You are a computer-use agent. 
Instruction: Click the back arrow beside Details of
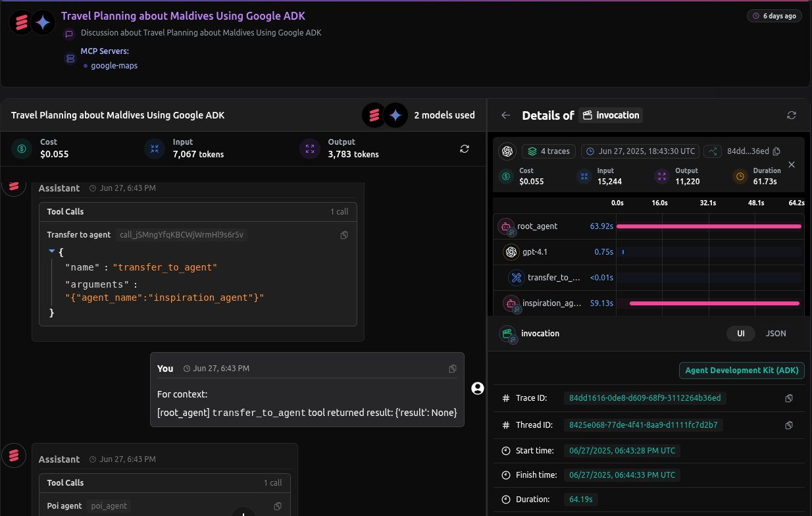tap(505, 115)
